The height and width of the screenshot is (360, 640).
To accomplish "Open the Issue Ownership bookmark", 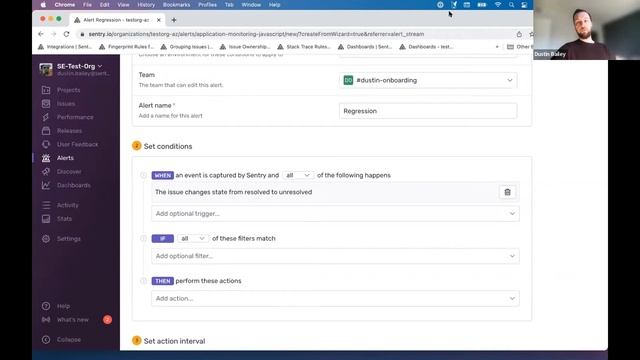I will [245, 47].
